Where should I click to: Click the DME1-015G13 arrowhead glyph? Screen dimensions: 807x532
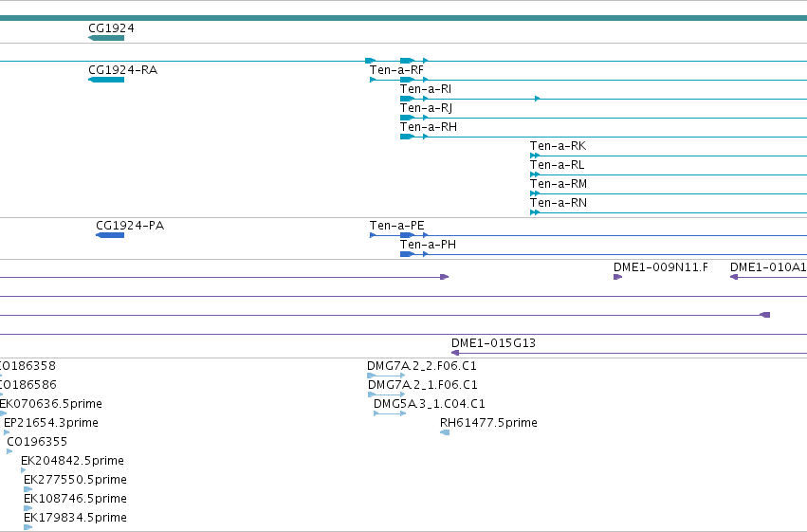coord(455,353)
